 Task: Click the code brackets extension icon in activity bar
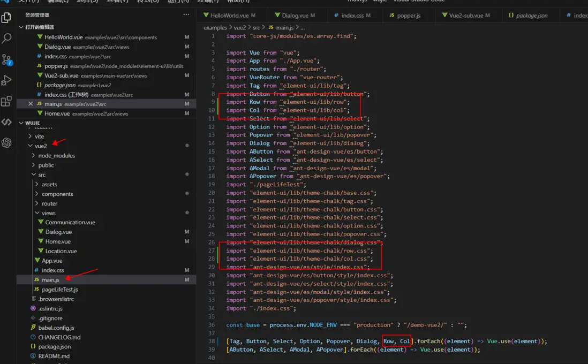coord(6,122)
